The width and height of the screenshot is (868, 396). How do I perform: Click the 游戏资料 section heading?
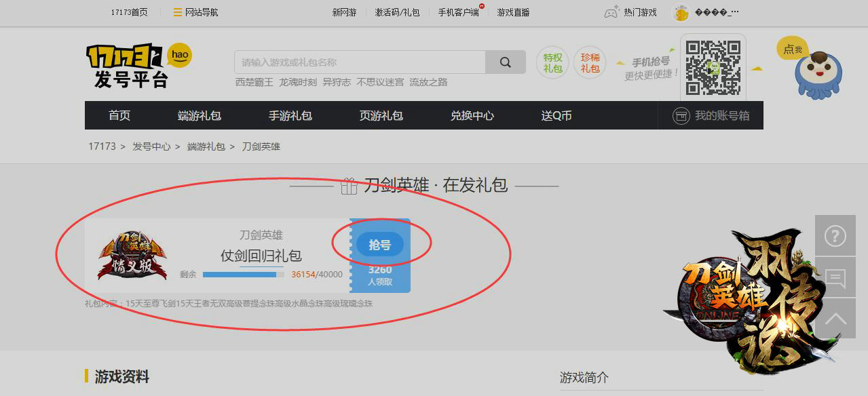coord(122,377)
